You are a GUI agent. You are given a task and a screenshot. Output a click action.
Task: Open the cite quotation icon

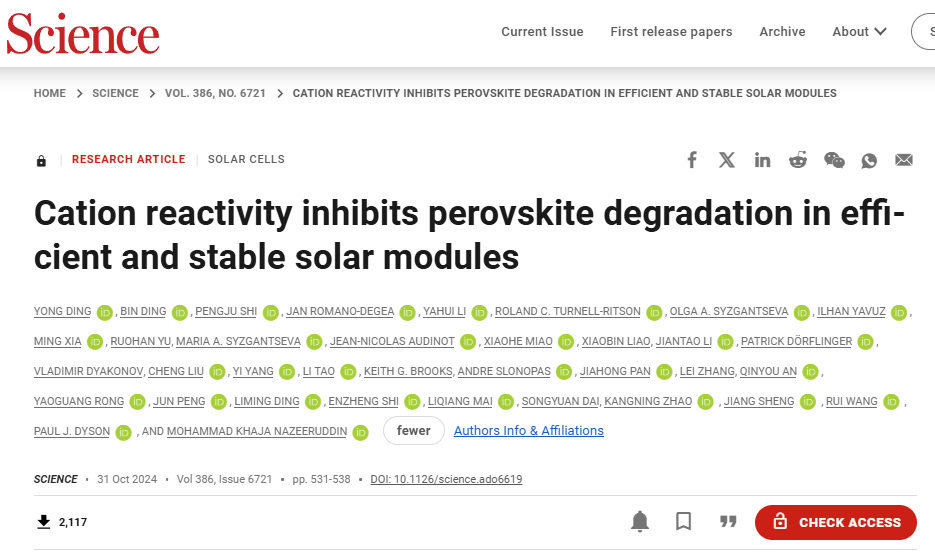click(x=728, y=522)
